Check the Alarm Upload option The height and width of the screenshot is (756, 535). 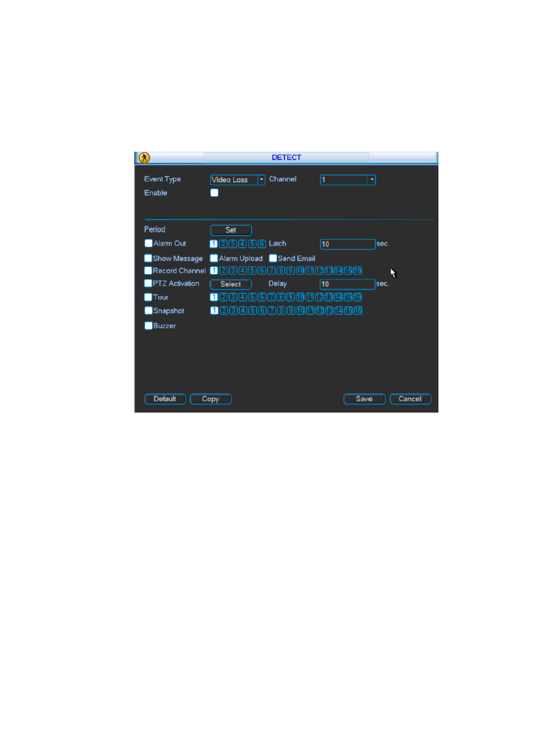tap(214, 258)
